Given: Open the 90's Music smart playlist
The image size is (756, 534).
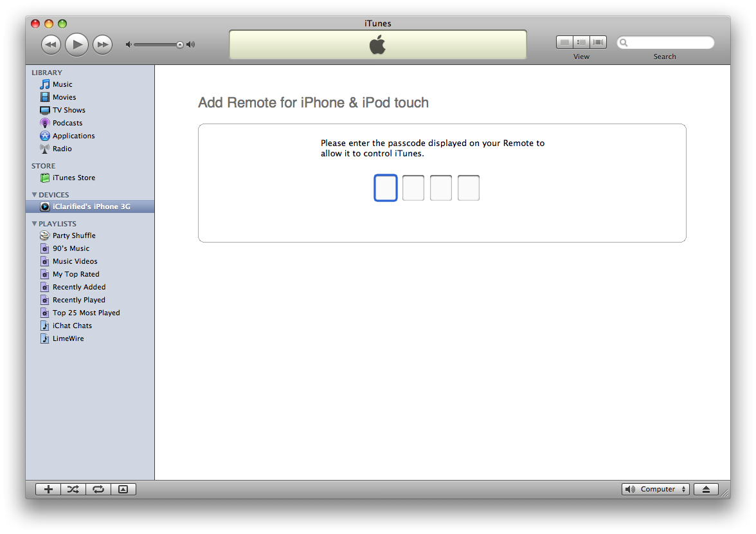Looking at the screenshot, I should [90, 248].
